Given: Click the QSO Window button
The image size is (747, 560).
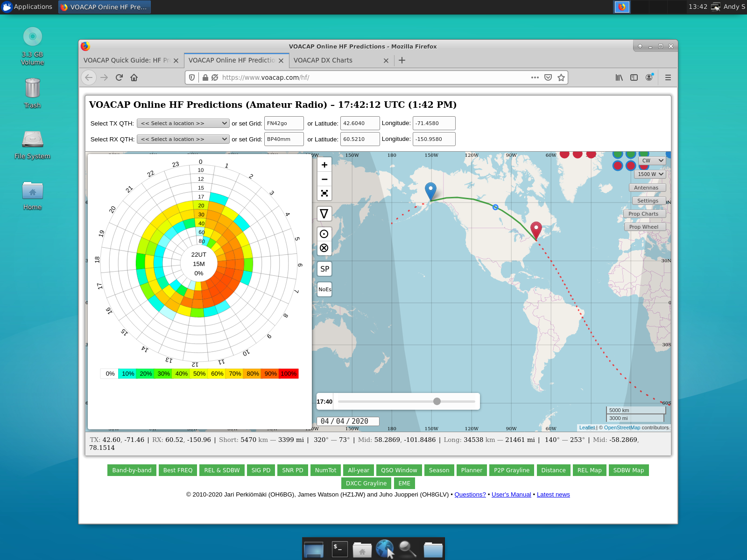Looking at the screenshot, I should tap(399, 470).
